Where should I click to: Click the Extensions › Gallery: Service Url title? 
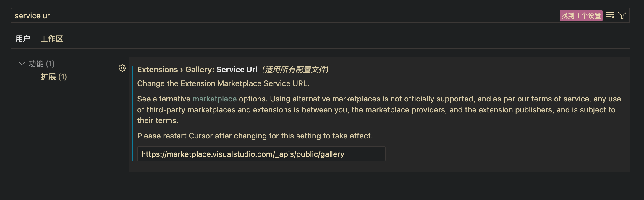click(197, 70)
